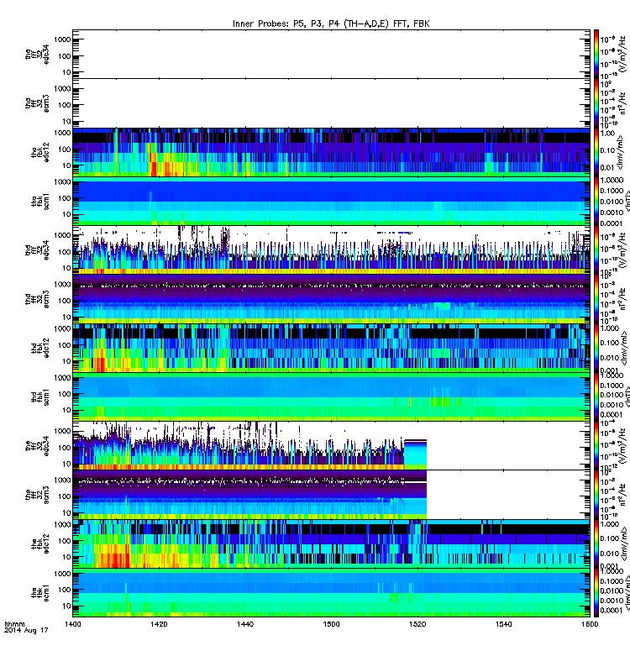Screen dimensions: 630x672
Task: Click the thd fbk edc12 spectrogram panel
Action: [x=331, y=348]
